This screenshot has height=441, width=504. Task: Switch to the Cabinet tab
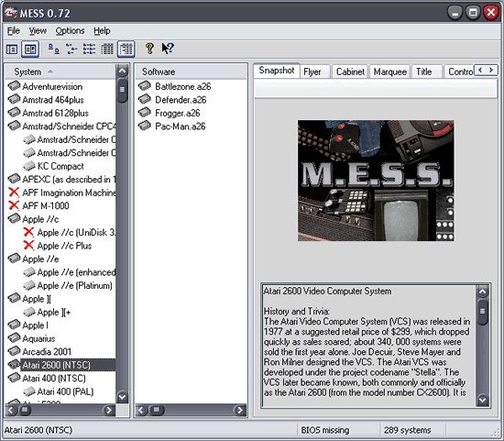pos(350,72)
